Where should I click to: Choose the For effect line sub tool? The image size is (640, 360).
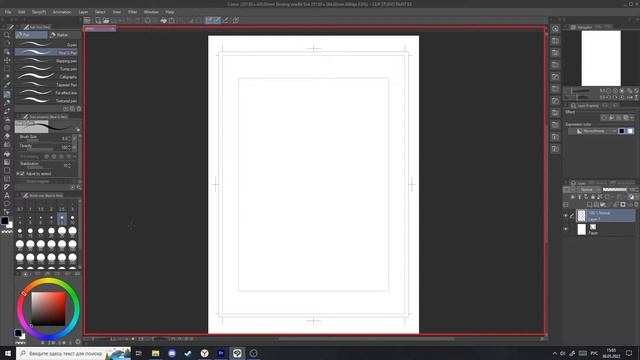click(x=47, y=93)
